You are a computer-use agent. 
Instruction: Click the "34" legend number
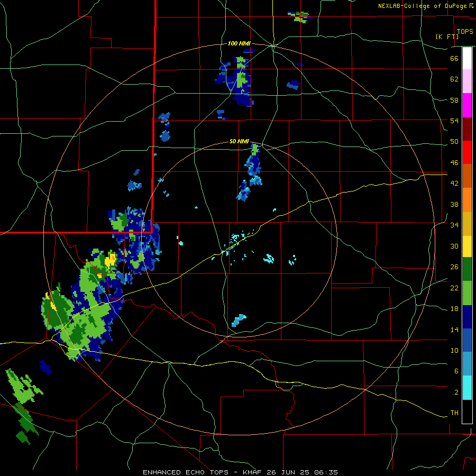[454, 225]
